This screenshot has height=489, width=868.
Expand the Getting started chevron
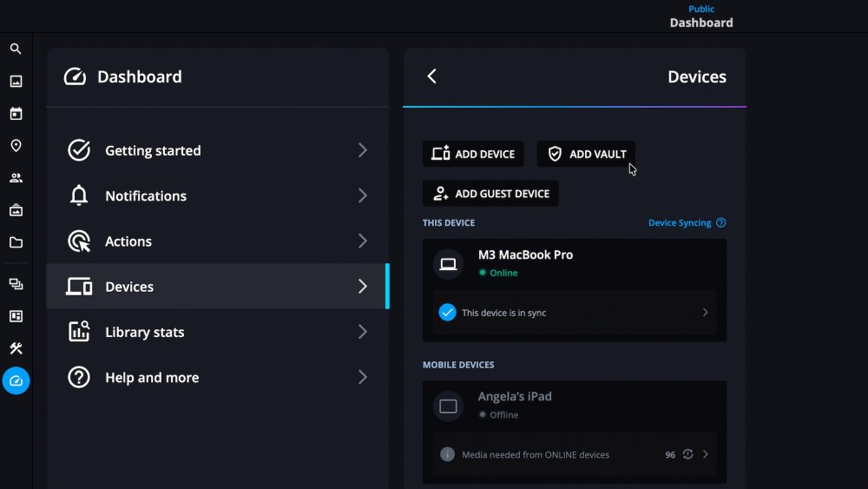pyautogui.click(x=363, y=150)
